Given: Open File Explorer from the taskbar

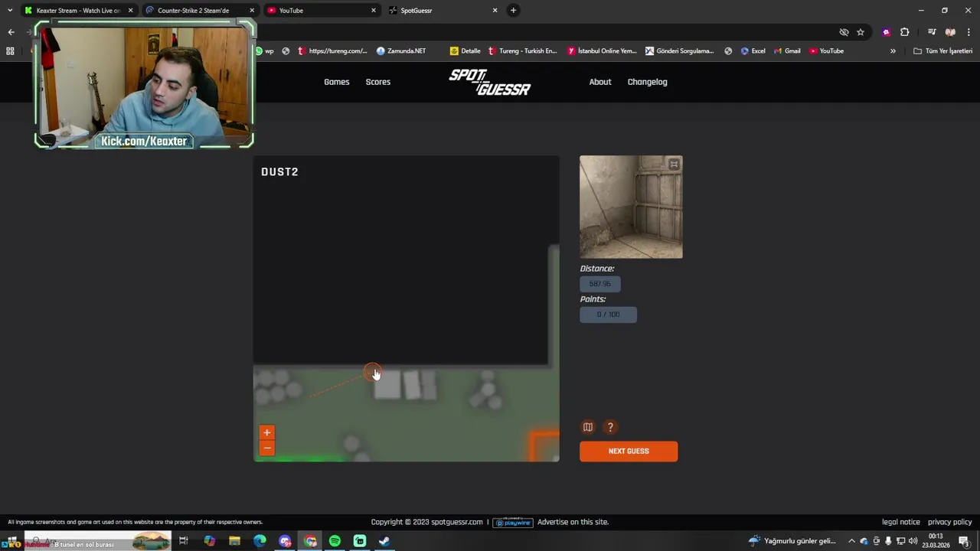Looking at the screenshot, I should coord(234,541).
